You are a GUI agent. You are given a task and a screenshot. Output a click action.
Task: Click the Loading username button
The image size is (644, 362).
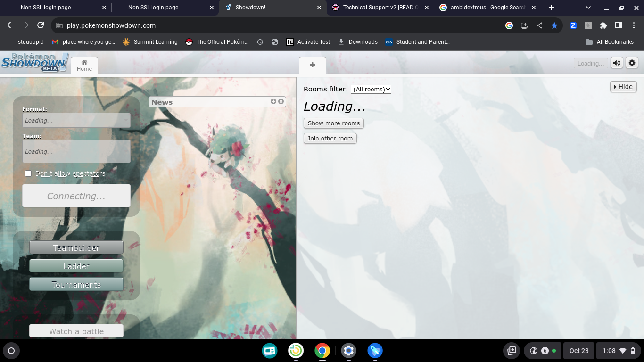591,63
